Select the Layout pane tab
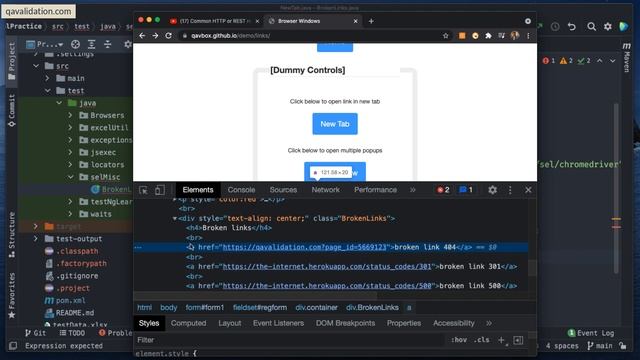 click(230, 323)
